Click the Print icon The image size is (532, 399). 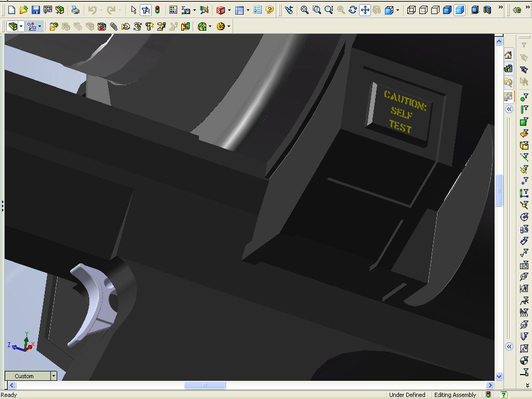pyautogui.click(x=75, y=10)
